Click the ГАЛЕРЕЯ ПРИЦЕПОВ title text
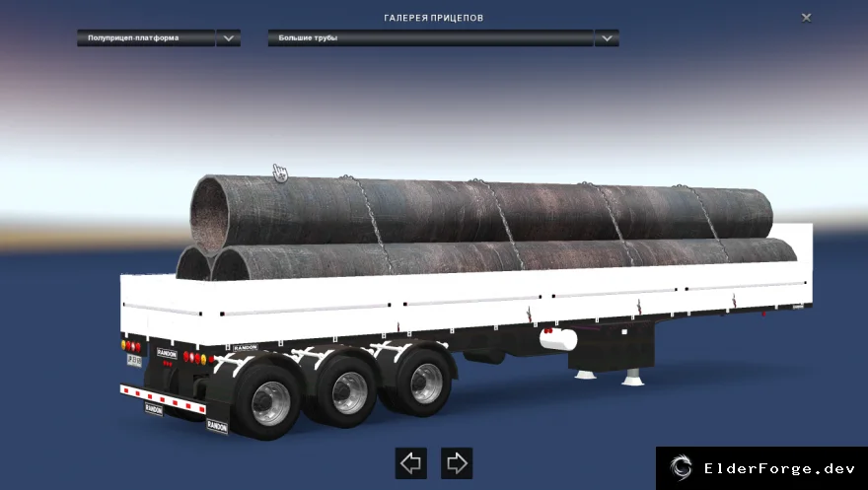This screenshot has height=490, width=868. click(x=433, y=18)
